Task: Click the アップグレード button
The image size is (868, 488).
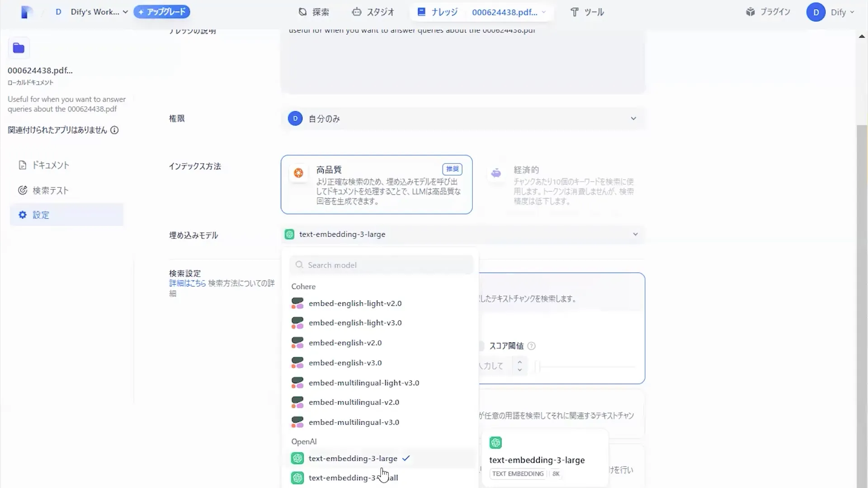Action: (x=162, y=12)
